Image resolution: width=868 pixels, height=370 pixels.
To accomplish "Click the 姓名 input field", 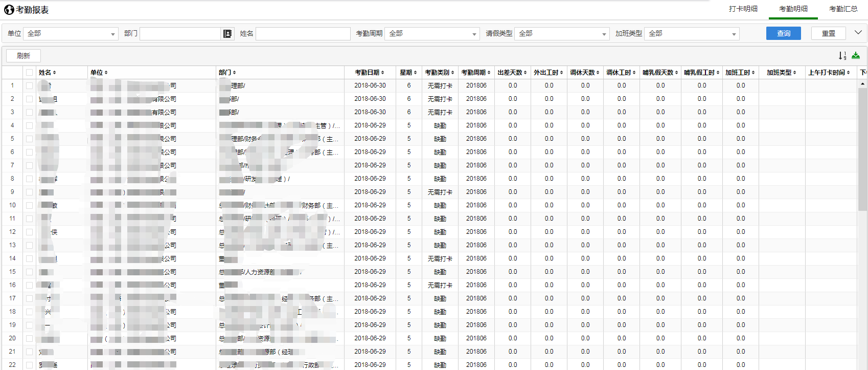I will [x=303, y=34].
